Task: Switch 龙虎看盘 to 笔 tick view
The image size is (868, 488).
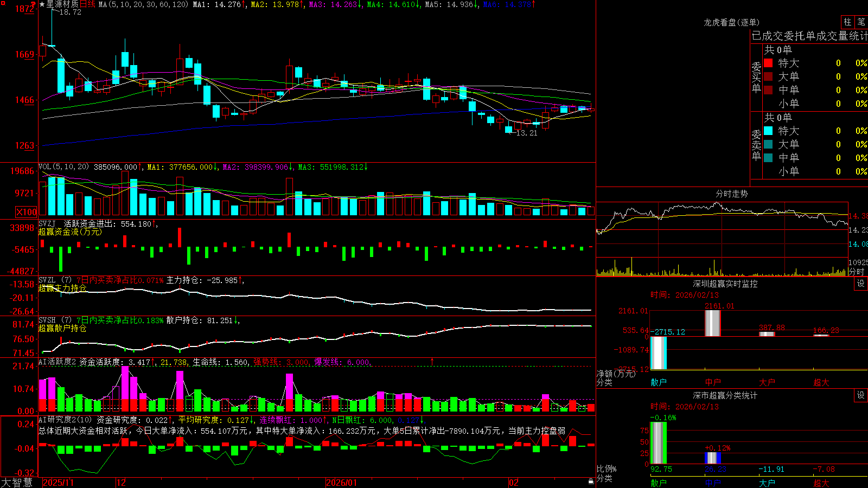Action: pyautogui.click(x=861, y=22)
